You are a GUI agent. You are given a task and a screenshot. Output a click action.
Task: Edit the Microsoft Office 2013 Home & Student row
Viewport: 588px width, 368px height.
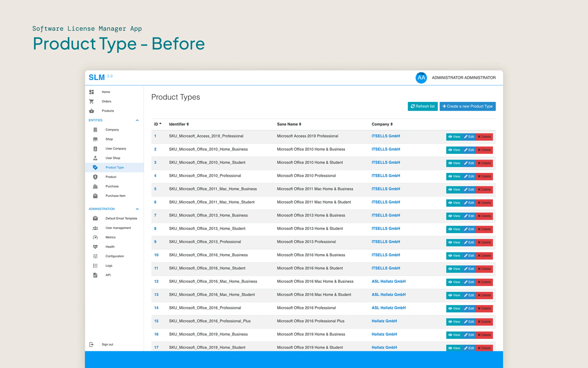pos(469,229)
